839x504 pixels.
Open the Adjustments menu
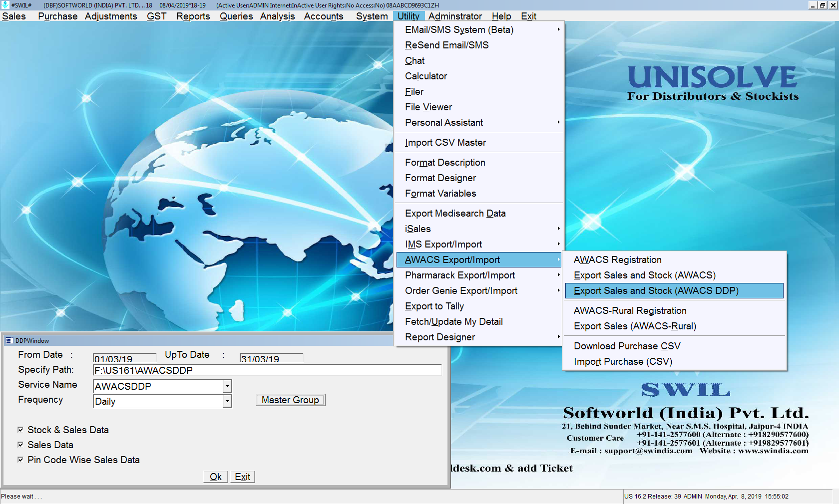(x=111, y=16)
